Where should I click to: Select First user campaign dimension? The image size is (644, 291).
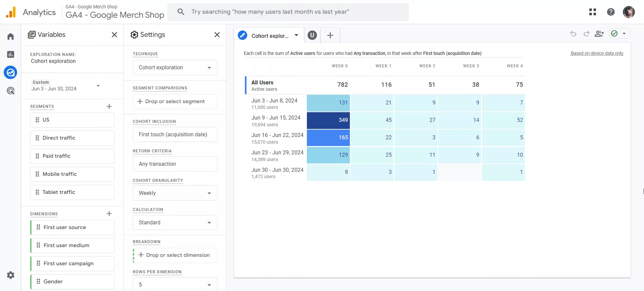point(72,264)
